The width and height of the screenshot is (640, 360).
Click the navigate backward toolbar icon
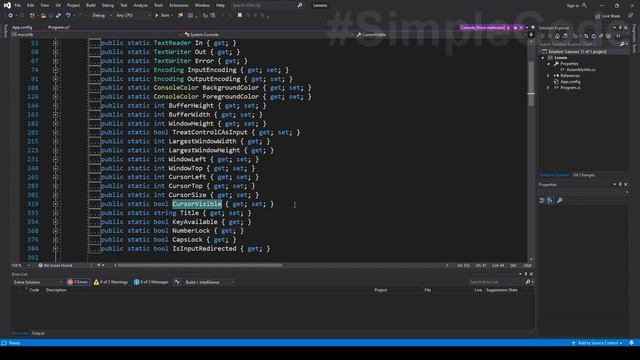(11, 16)
